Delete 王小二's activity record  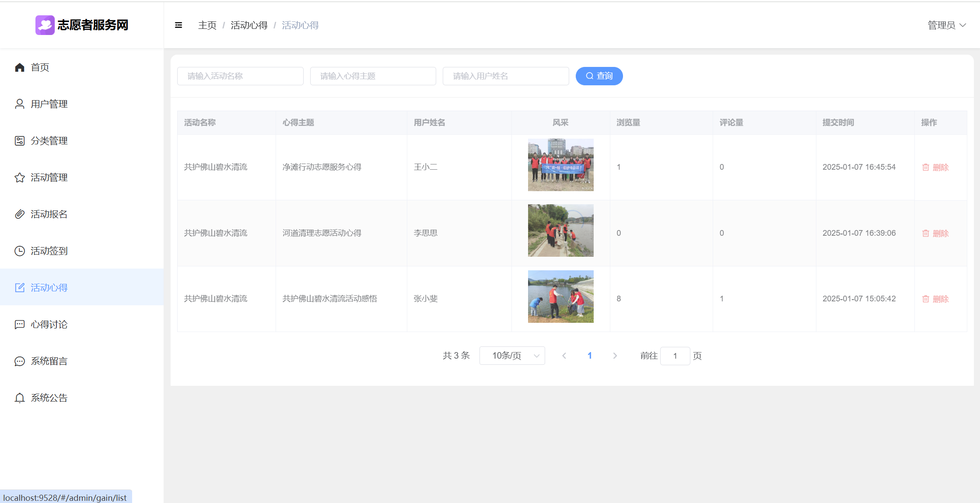click(x=935, y=168)
